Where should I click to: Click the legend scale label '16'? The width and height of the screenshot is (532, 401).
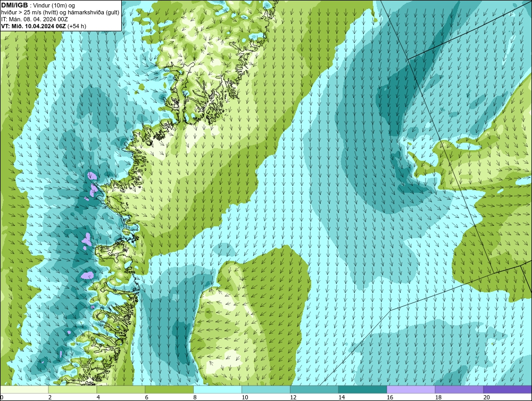pos(390,397)
